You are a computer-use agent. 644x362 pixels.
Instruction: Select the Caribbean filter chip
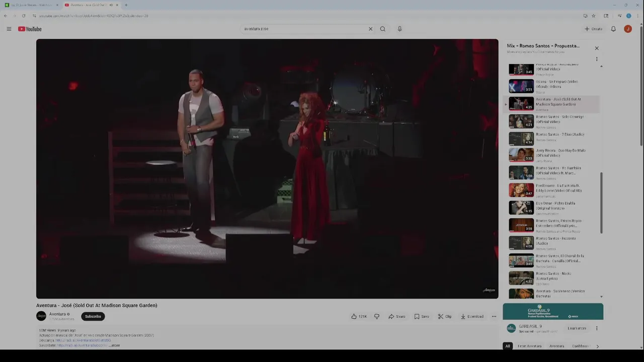[580, 346]
